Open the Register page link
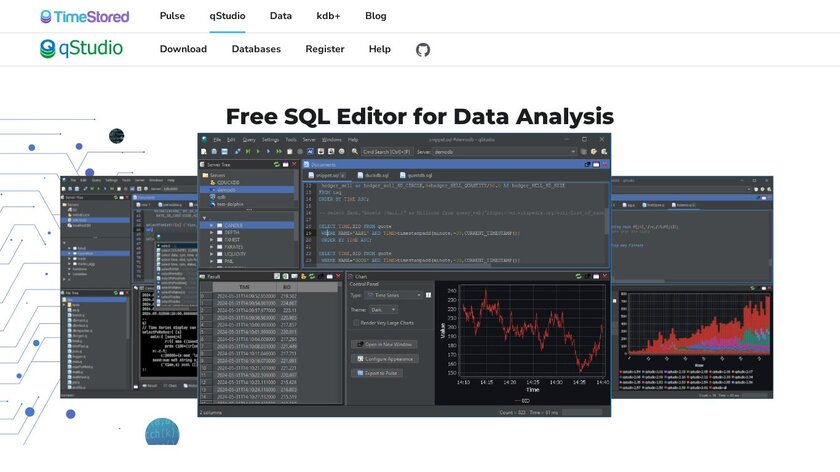The width and height of the screenshot is (840, 472). pos(325,49)
